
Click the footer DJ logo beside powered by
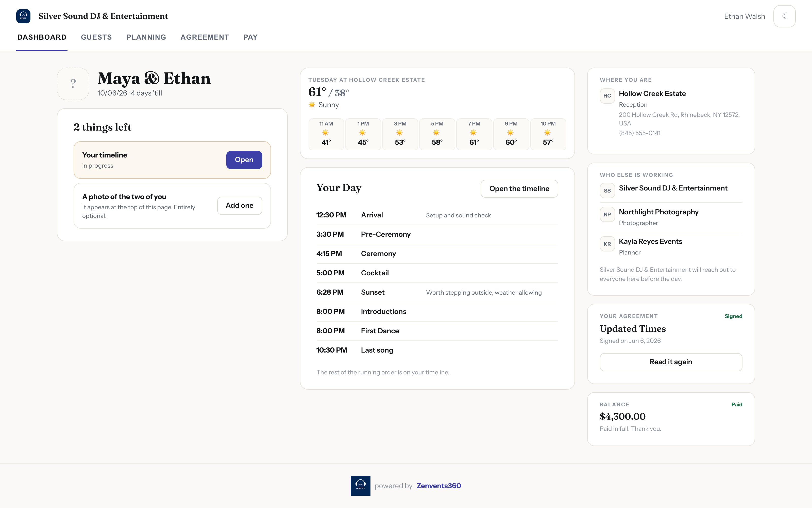[x=360, y=485]
